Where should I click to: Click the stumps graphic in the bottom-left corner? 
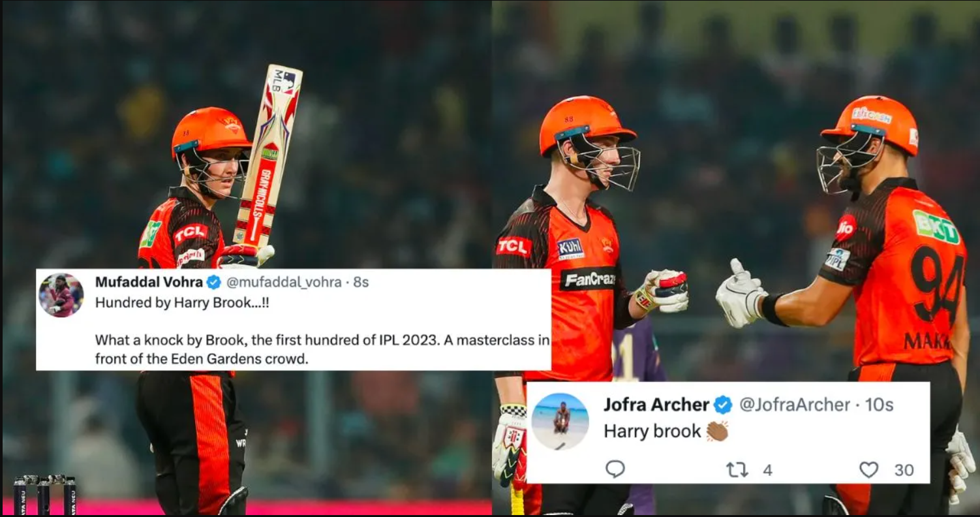pyautogui.click(x=44, y=495)
